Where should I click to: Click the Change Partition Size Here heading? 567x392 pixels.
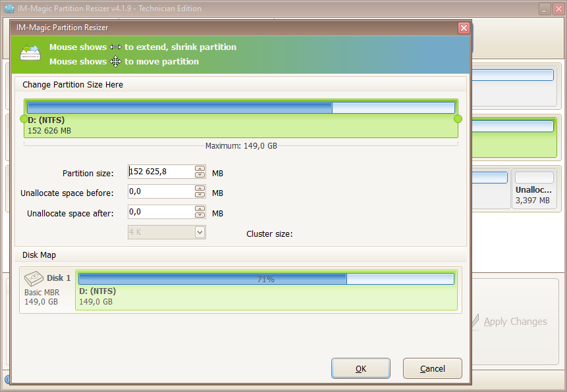(72, 85)
